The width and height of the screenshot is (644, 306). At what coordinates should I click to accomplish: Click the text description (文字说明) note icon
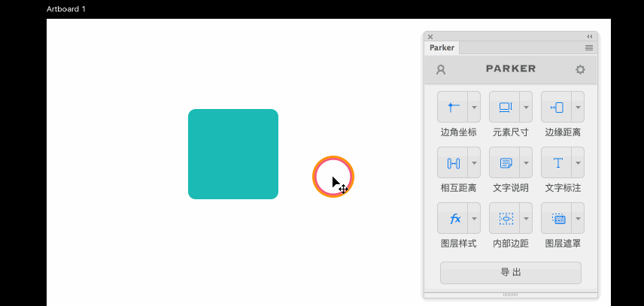coord(505,162)
